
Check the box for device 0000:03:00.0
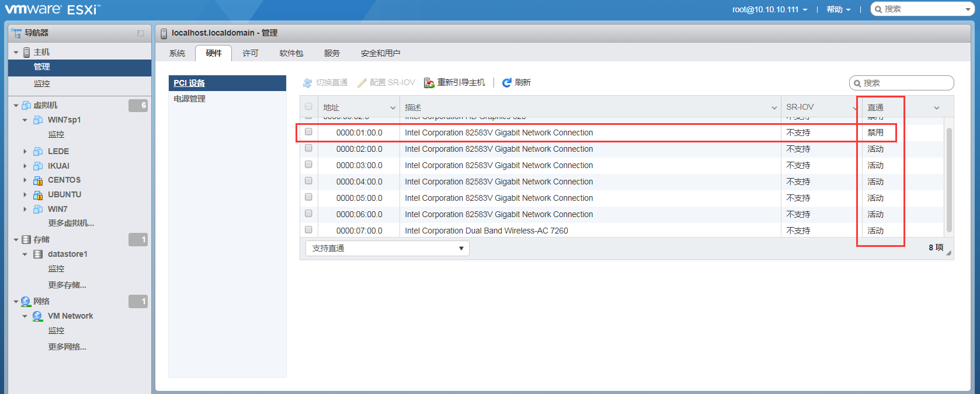pos(308,165)
